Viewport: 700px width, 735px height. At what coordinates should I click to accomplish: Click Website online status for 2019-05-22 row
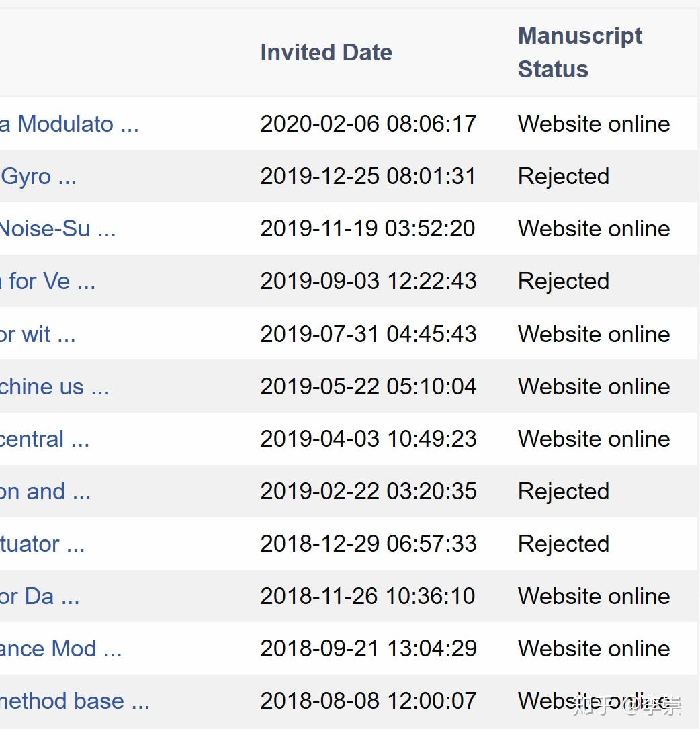(x=594, y=386)
